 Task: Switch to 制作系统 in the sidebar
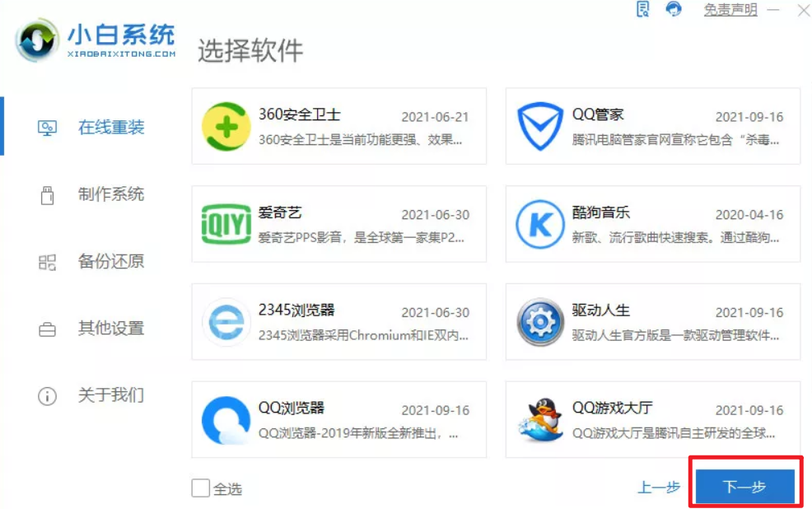click(110, 194)
